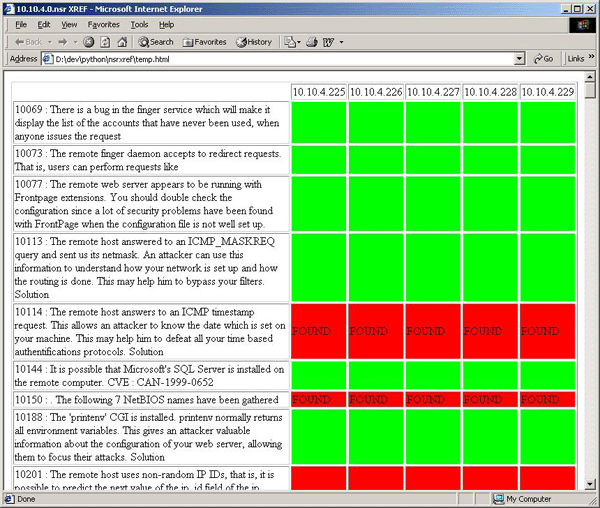Image resolution: width=600 pixels, height=508 pixels.
Task: Show the History pane
Action: point(253,42)
